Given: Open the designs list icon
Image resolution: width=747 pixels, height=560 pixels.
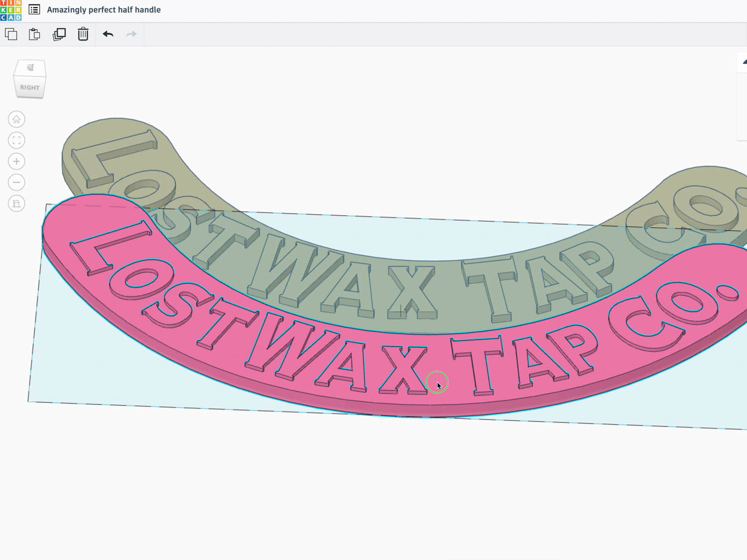Looking at the screenshot, I should 34,9.
